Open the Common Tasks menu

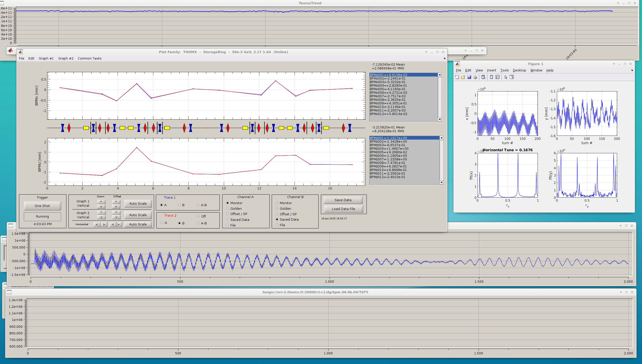click(89, 58)
